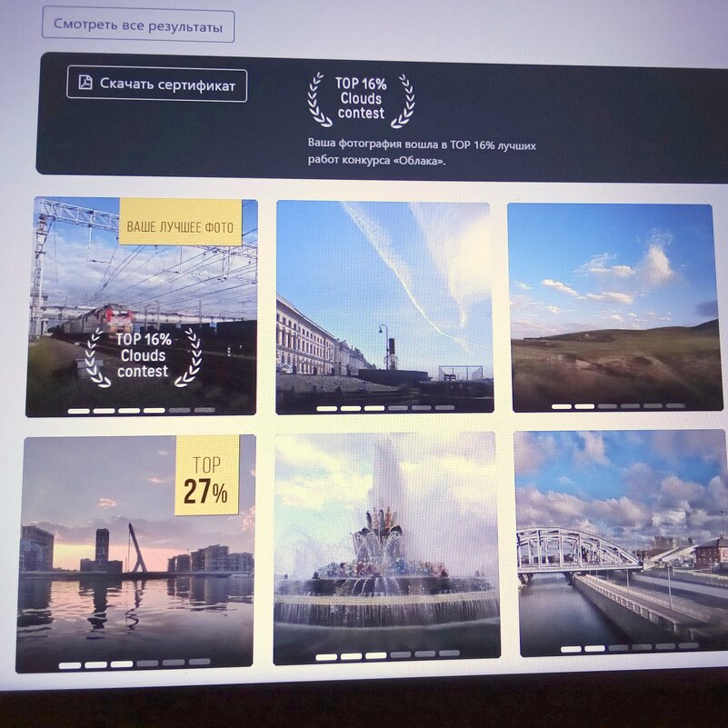This screenshot has width=728, height=728.
Task: Click the PDF icon inside the certificate button
Action: click(85, 84)
